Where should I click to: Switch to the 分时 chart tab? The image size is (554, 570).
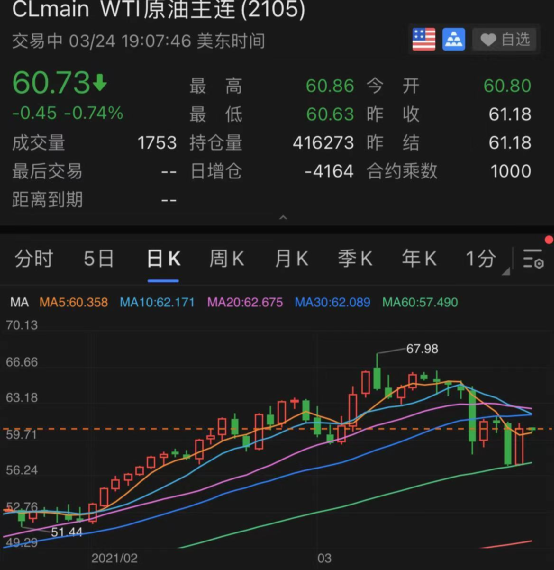[34, 259]
